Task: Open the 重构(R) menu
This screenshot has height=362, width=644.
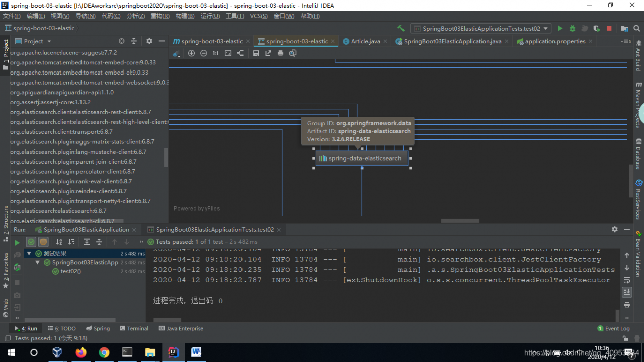Action: [x=160, y=16]
